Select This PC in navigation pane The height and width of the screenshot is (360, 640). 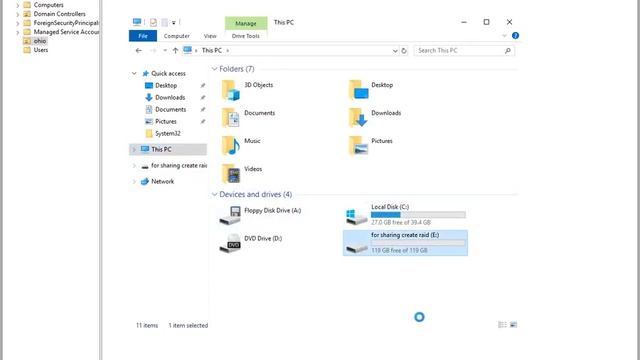coord(168,150)
